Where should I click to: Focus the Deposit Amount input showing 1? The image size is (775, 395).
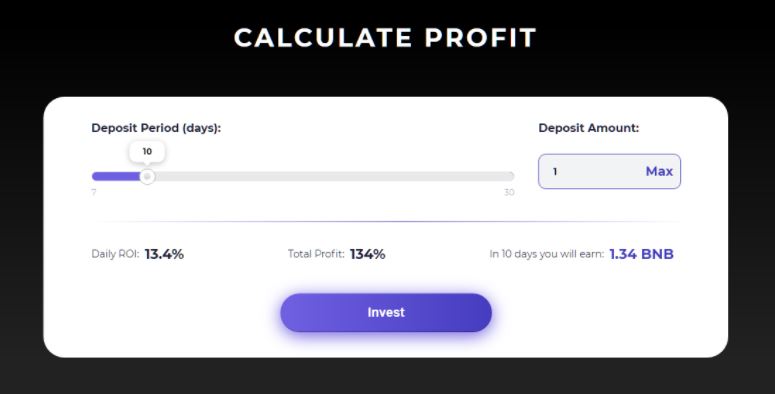click(x=609, y=172)
